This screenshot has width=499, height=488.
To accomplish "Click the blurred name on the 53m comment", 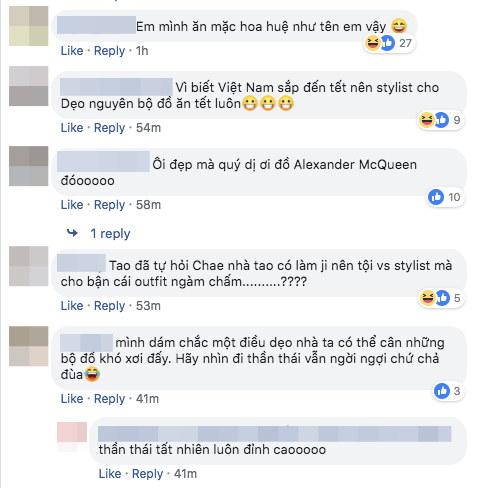I will 81,263.
